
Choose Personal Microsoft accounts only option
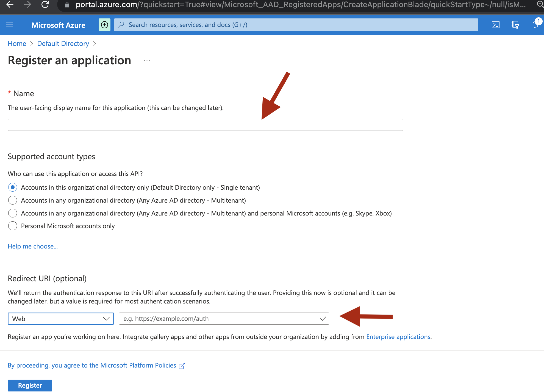tap(13, 226)
